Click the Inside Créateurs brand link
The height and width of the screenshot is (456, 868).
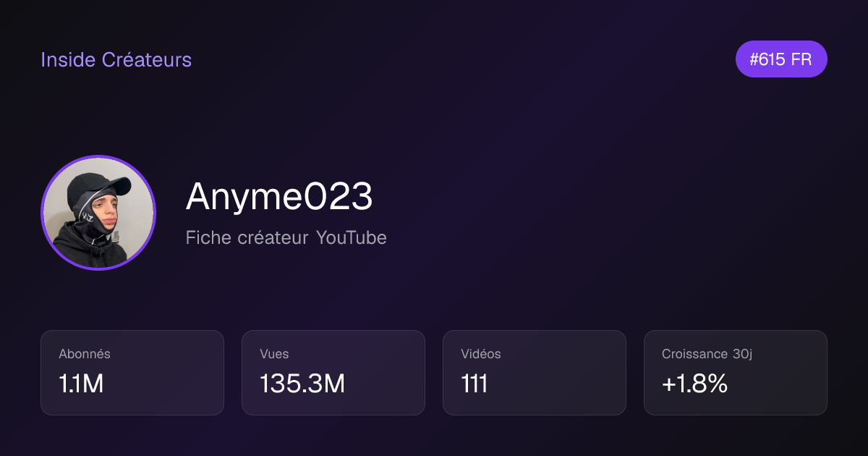tap(116, 59)
